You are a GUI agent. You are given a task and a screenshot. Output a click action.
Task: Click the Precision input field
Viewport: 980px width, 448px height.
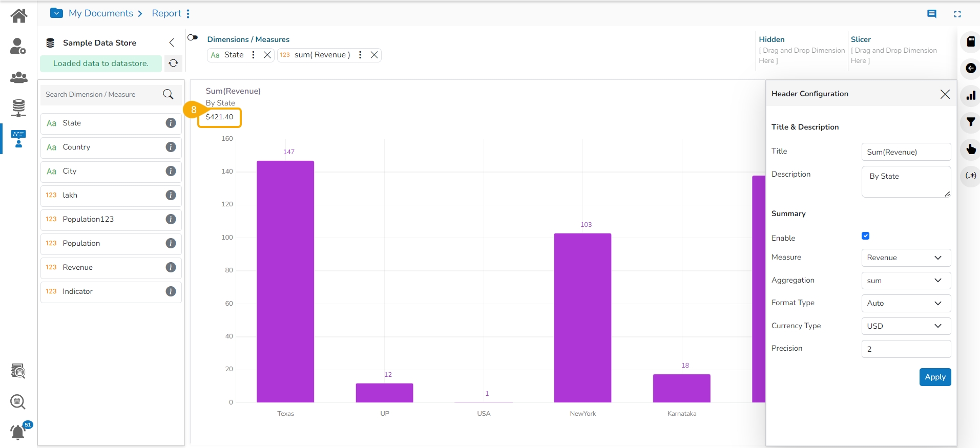tap(906, 349)
